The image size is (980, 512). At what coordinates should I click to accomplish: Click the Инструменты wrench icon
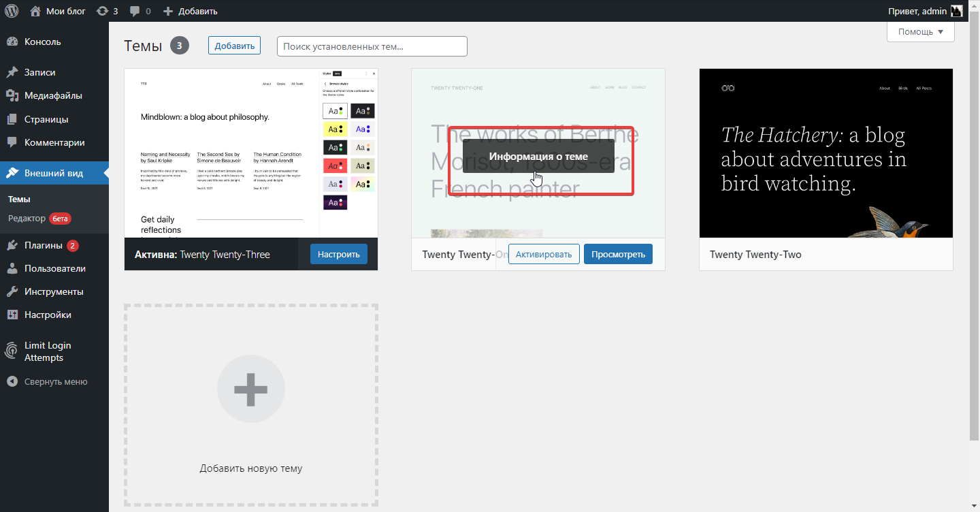pyautogui.click(x=12, y=291)
